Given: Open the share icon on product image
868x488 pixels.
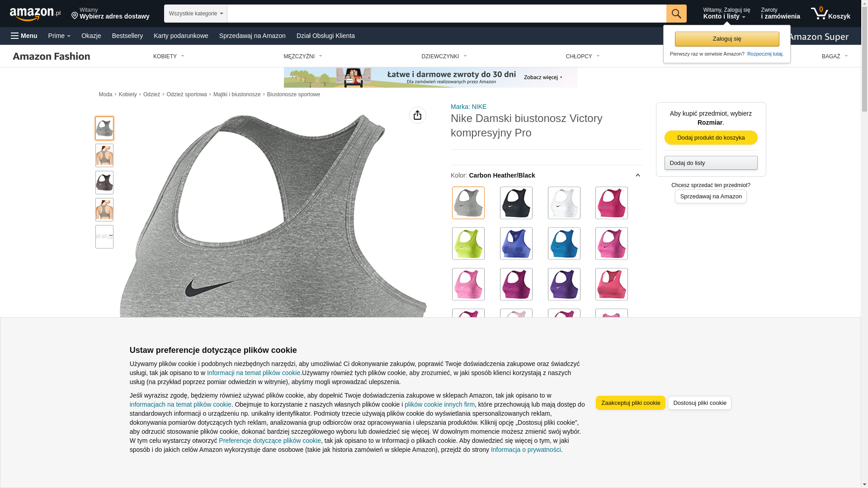Looking at the screenshot, I should click(x=418, y=115).
